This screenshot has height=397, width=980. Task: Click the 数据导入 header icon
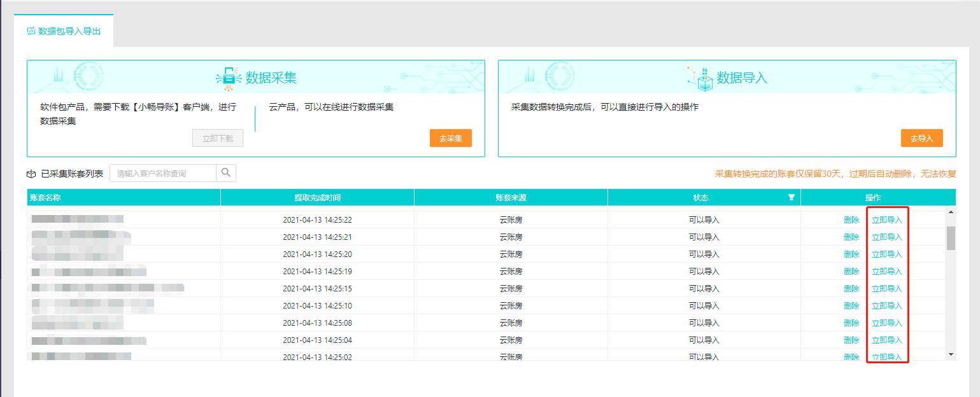[x=700, y=78]
